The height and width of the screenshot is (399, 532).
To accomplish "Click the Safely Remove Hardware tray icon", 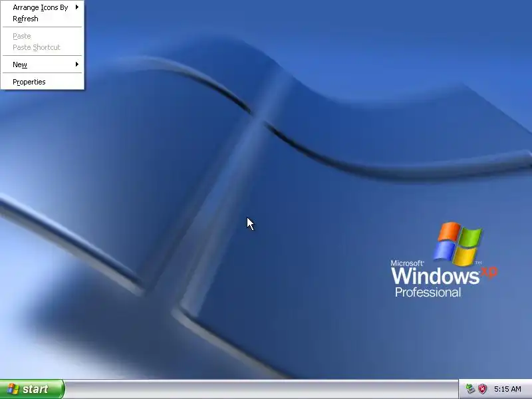I will pos(470,389).
